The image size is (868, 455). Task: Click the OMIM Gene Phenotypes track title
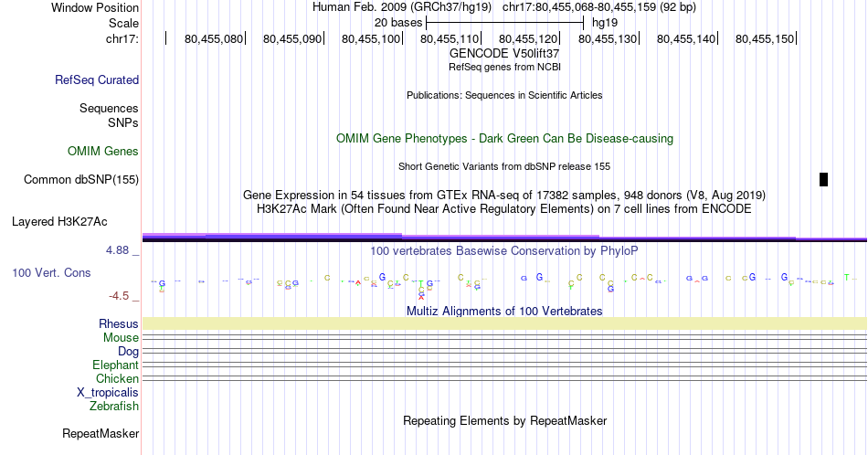tap(504, 138)
